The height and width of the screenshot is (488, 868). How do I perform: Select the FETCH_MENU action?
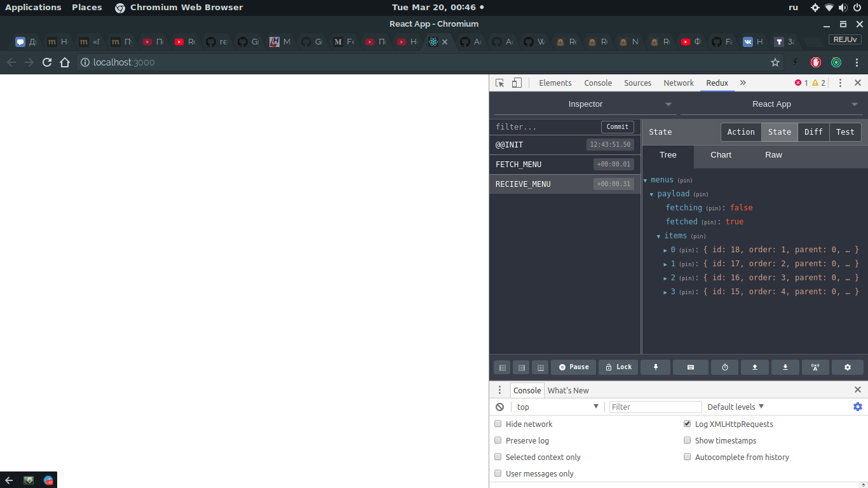pos(565,165)
